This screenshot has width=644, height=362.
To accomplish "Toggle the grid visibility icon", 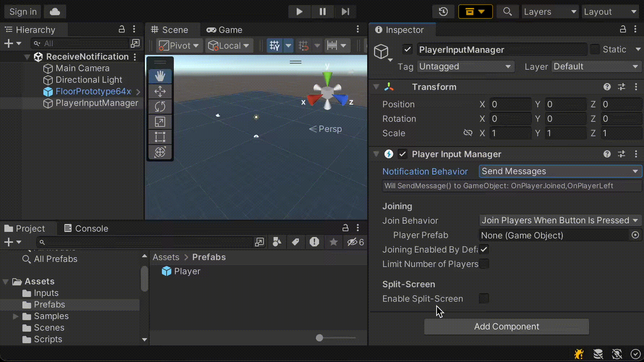I will 275,46.
